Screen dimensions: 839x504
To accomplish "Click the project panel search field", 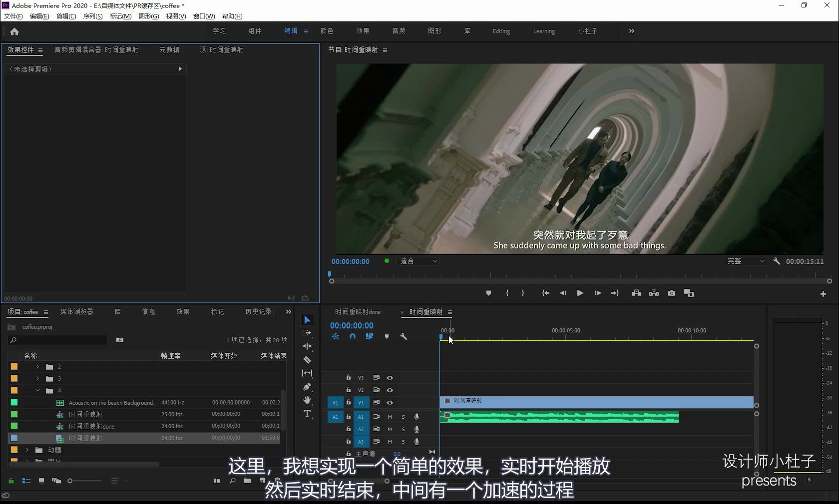I will (x=57, y=340).
